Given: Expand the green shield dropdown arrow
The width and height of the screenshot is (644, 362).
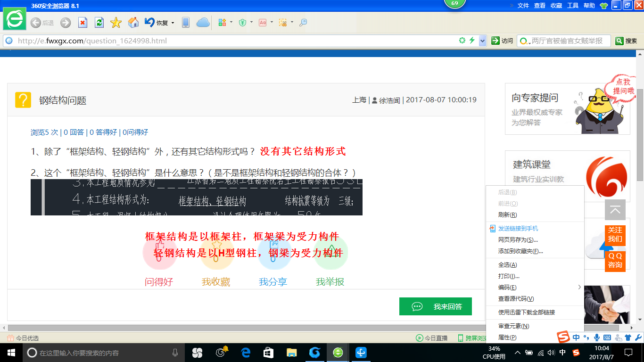Looking at the screenshot, I should coord(251,23).
